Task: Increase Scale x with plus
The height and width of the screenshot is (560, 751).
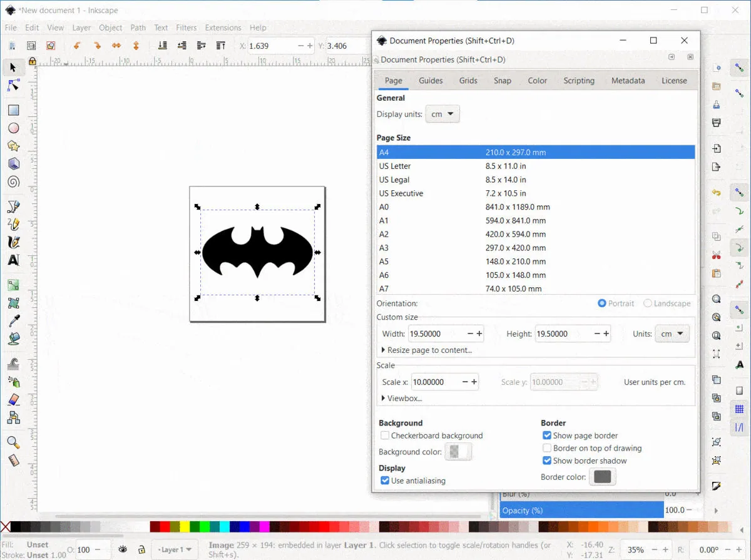Action: click(x=474, y=382)
